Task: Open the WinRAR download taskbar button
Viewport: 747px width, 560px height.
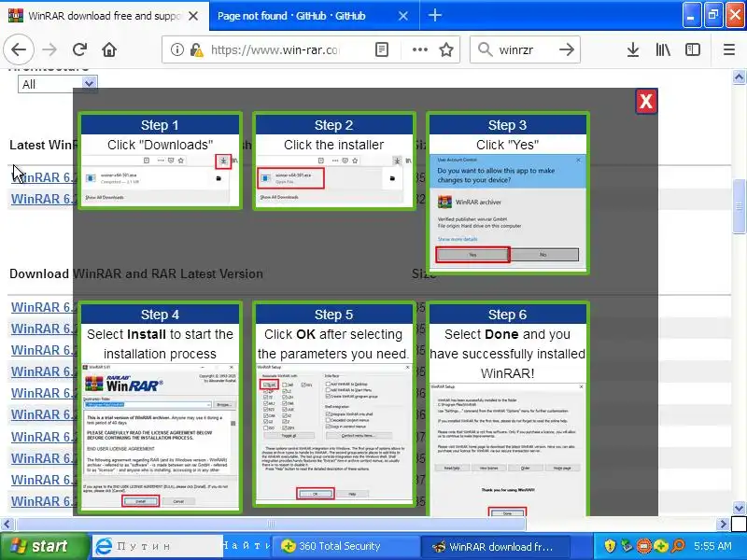Action: pos(495,546)
